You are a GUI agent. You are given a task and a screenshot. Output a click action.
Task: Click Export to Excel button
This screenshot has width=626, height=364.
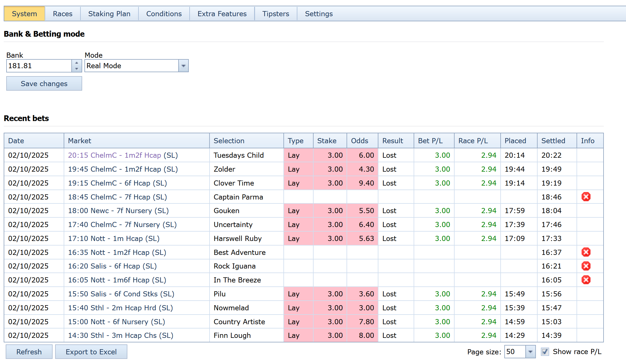(x=91, y=352)
